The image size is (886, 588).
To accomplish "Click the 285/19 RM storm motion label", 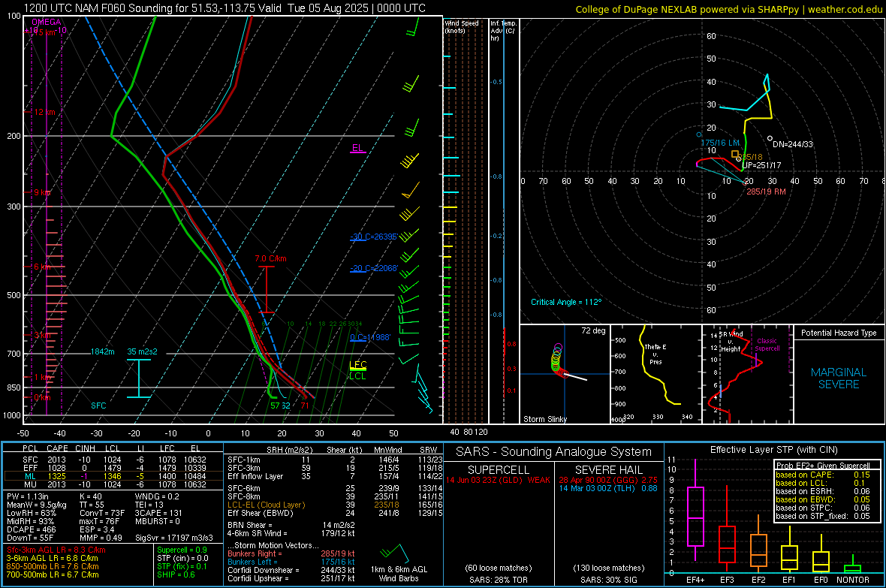I will click(766, 191).
